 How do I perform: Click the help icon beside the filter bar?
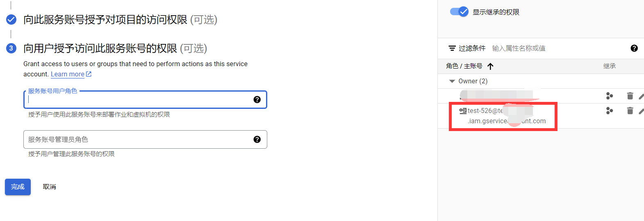click(634, 48)
